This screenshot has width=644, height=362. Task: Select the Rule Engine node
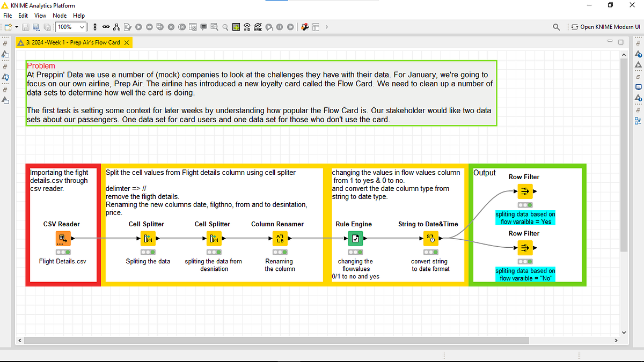pos(355,238)
